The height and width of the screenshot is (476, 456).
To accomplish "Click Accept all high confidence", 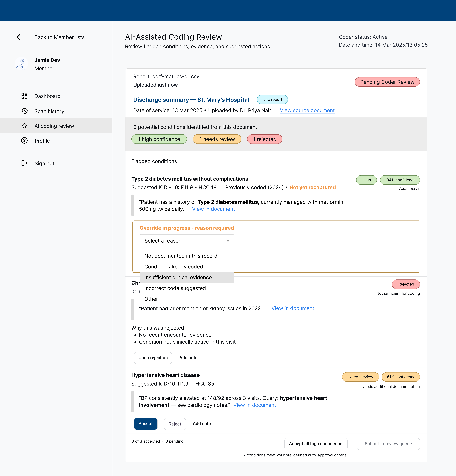I will click(316, 444).
